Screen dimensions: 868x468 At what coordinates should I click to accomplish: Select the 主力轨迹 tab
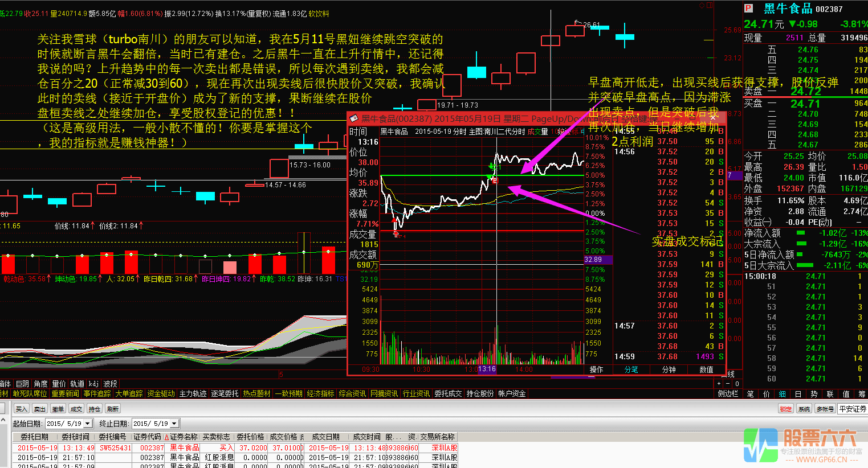tap(193, 393)
